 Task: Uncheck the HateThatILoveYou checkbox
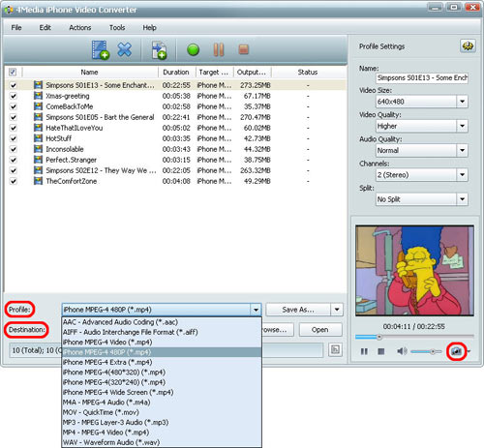coord(13,128)
